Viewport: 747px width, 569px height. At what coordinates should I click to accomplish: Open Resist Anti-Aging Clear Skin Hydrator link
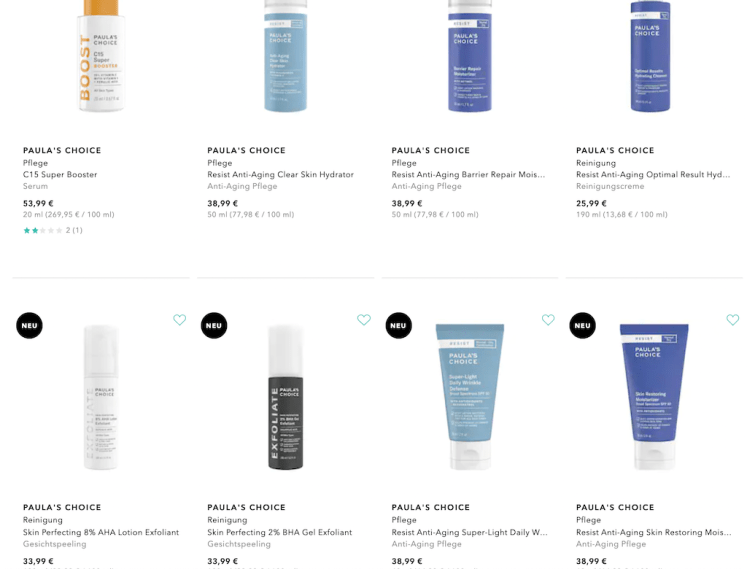click(x=281, y=174)
